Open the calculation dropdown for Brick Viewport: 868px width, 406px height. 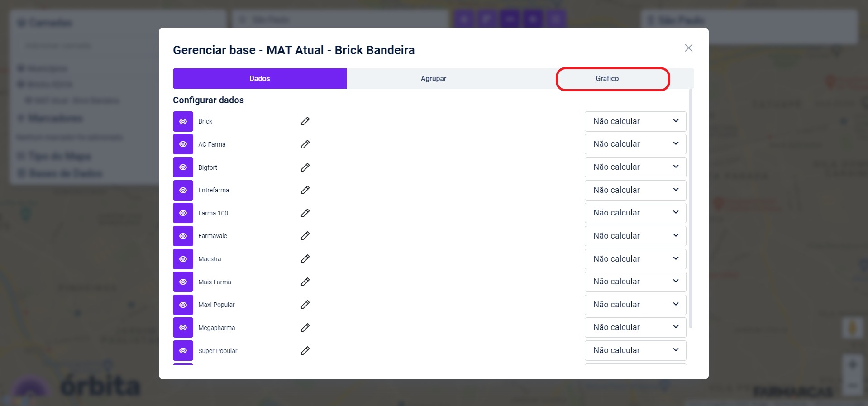click(x=635, y=121)
